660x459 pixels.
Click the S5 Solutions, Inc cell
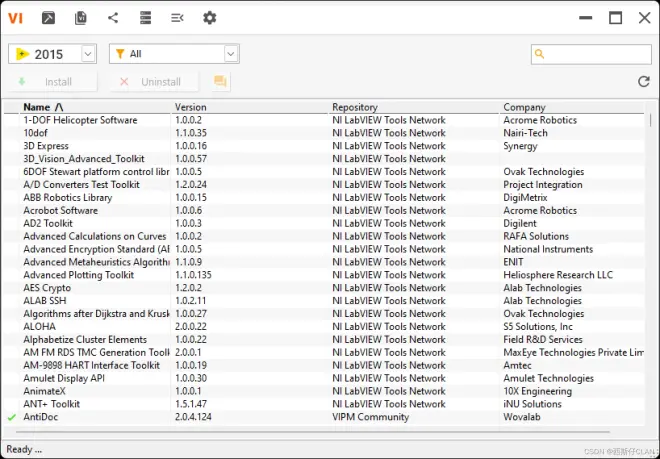click(538, 327)
